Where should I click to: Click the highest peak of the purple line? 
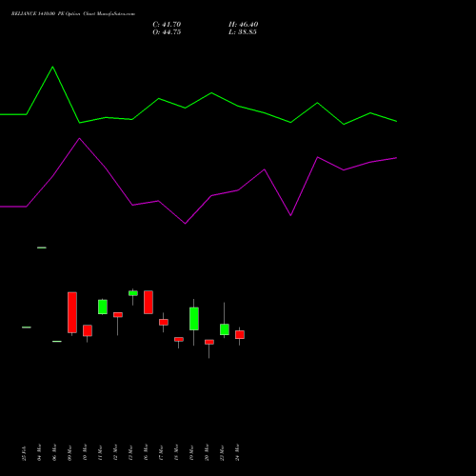[x=80, y=138]
